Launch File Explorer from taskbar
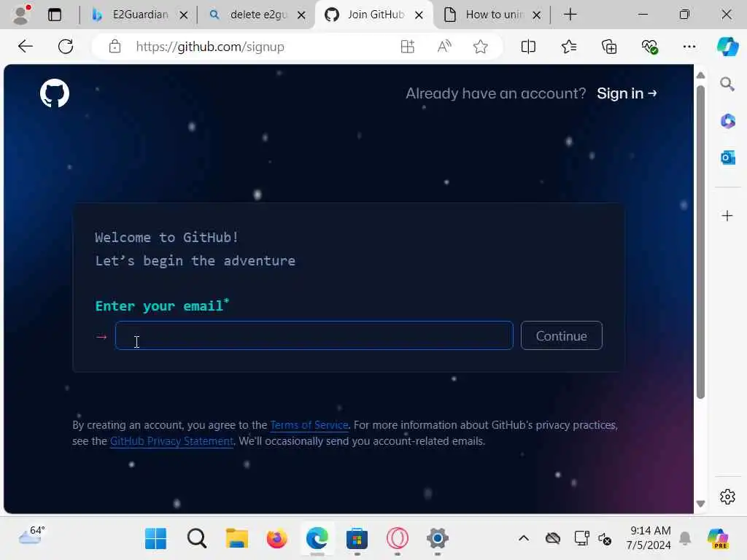Image resolution: width=747 pixels, height=560 pixels. click(237, 539)
